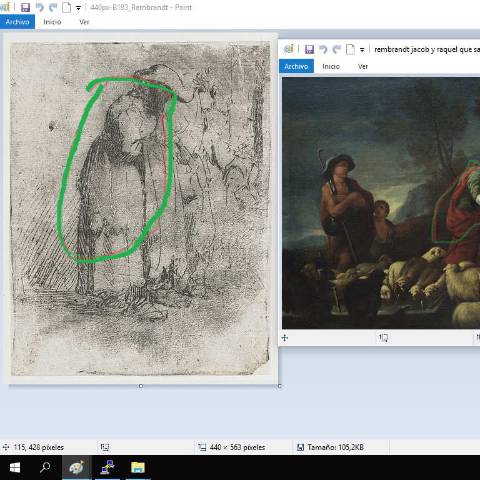This screenshot has width=480, height=480.
Task: Switch to Ver tab in left Paint window
Action: (84, 22)
